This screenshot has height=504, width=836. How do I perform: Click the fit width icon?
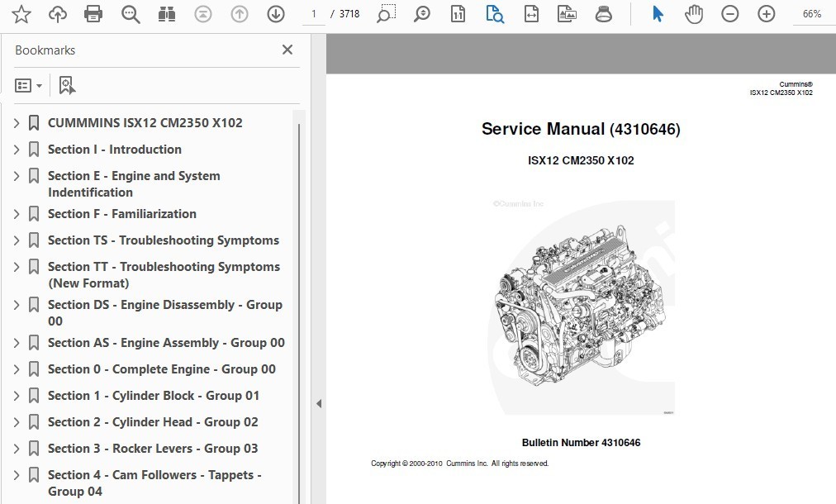[531, 14]
